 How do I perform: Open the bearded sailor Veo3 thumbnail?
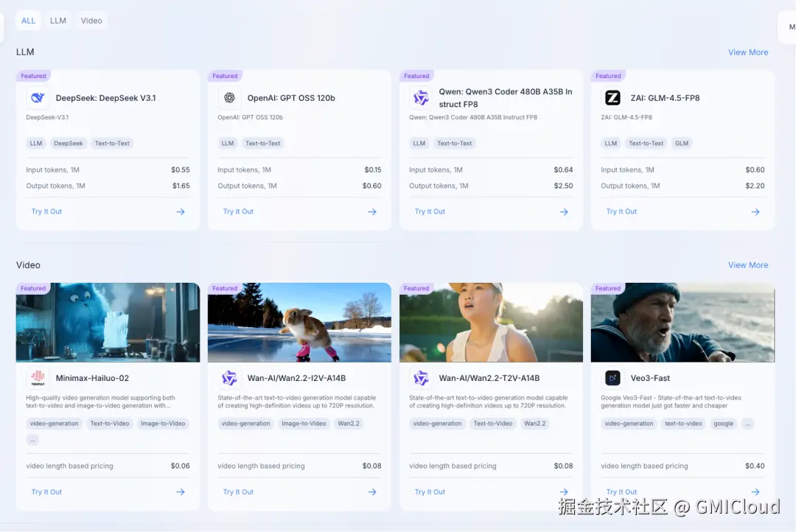coord(682,322)
